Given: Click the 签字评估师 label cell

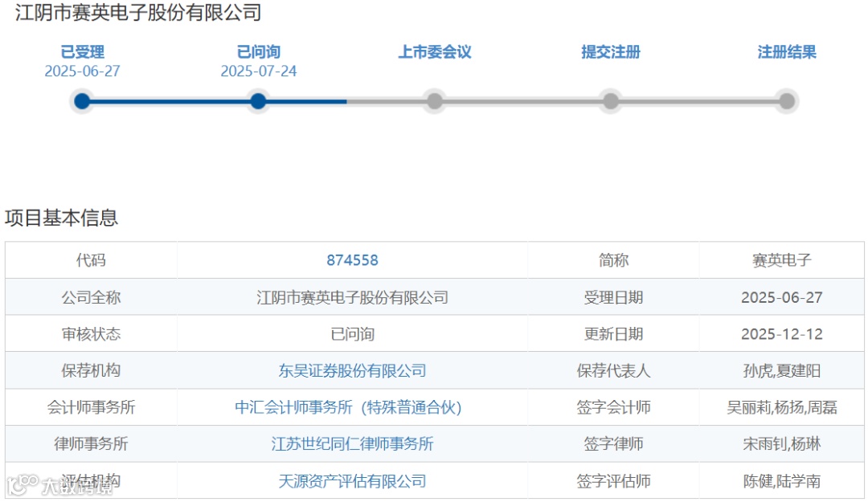Looking at the screenshot, I should 613,480.
